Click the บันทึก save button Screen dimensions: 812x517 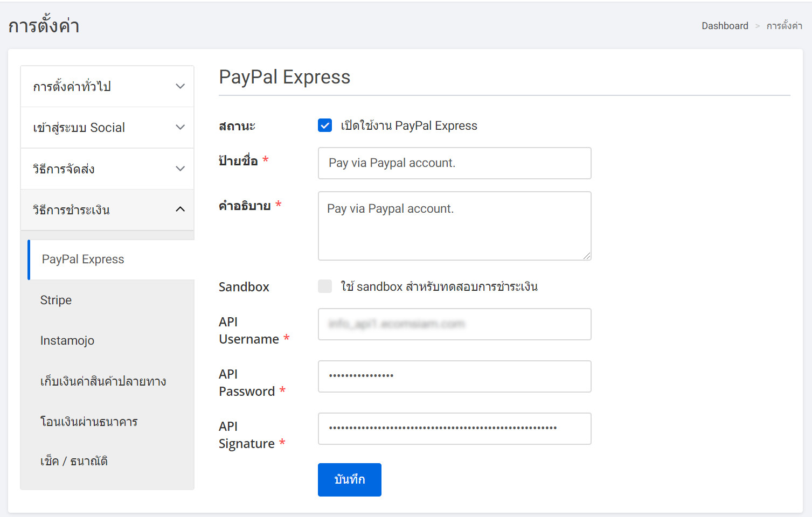tap(350, 480)
